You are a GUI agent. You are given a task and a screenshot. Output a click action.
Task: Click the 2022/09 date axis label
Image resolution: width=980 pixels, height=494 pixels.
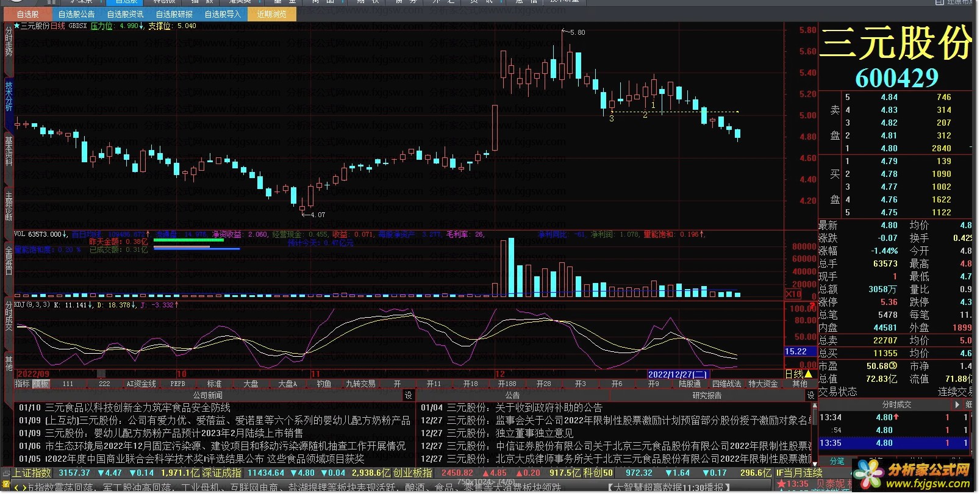(x=33, y=374)
